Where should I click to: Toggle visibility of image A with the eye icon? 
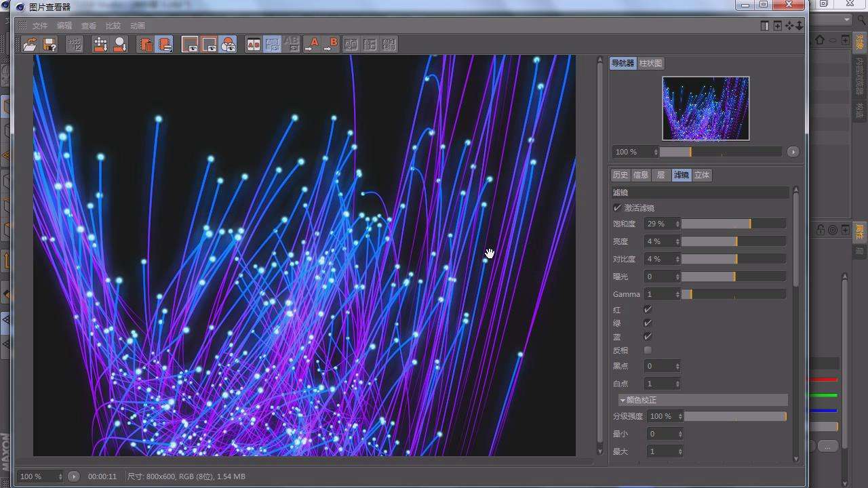[x=189, y=44]
